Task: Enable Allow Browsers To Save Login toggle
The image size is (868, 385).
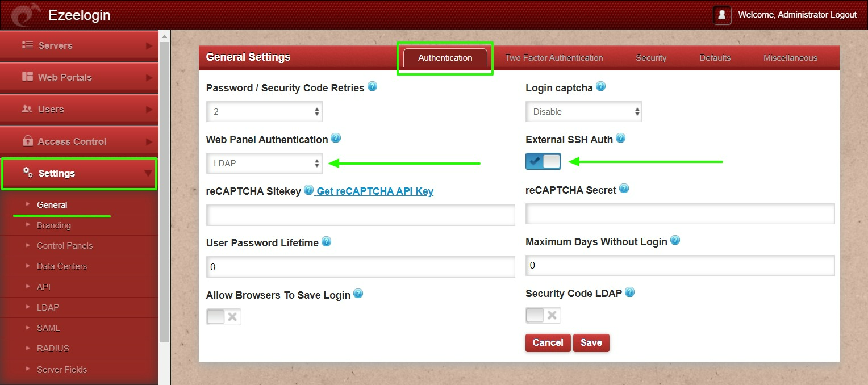Action: tap(224, 317)
